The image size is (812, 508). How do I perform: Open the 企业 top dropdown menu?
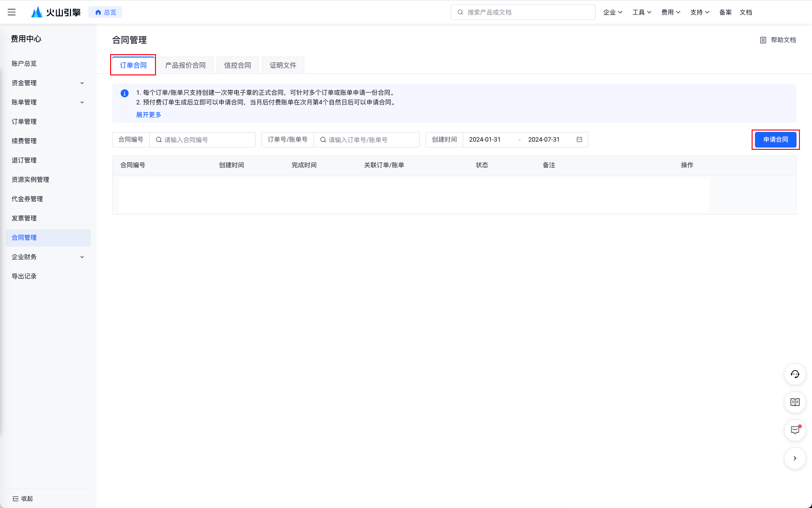click(x=613, y=12)
